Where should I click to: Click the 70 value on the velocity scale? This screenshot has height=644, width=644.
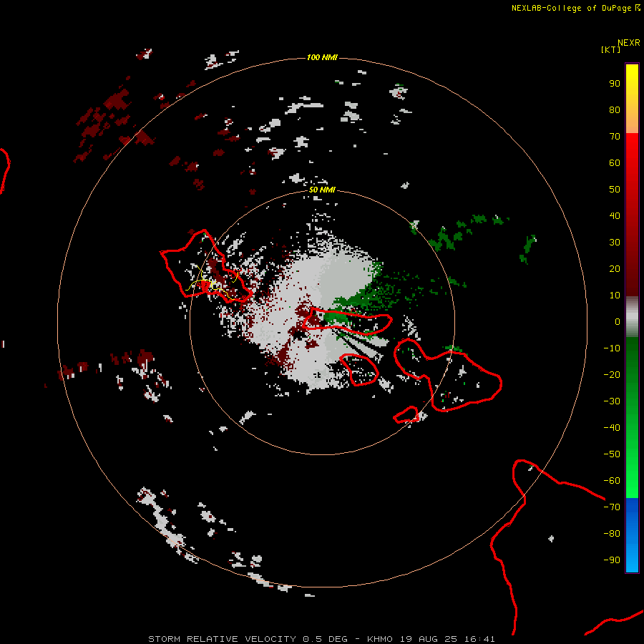click(x=615, y=137)
